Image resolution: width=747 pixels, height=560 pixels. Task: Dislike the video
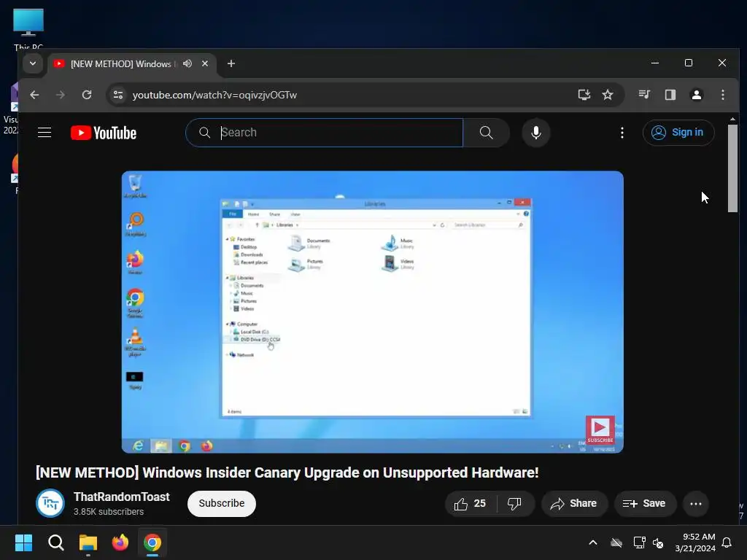514,503
